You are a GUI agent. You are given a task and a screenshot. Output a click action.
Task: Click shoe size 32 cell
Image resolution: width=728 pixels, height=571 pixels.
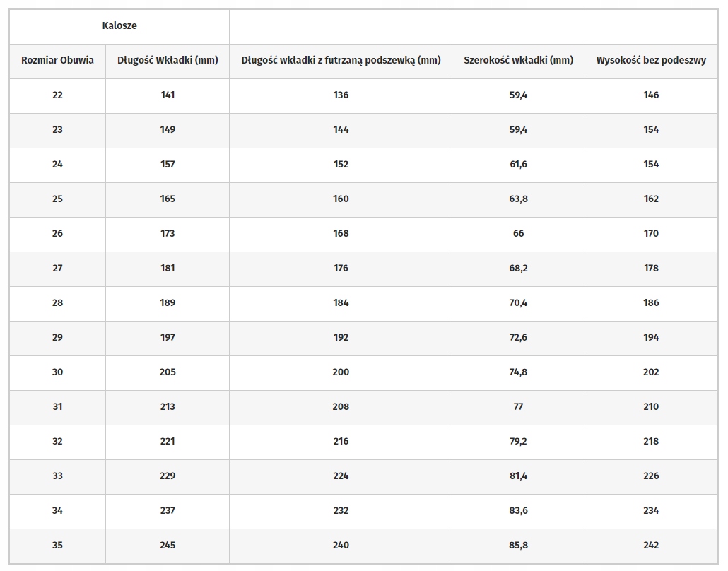(x=57, y=442)
